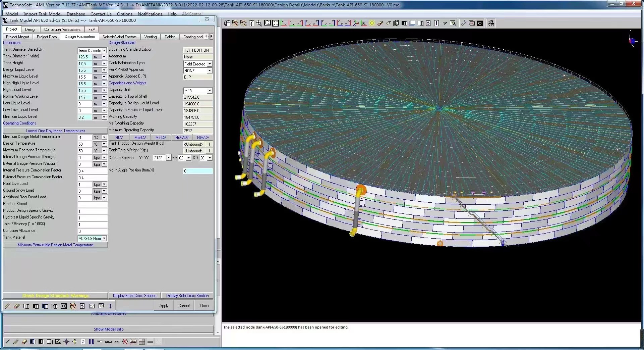Click the yellow sun lighting icon
This screenshot has height=350, width=644.
click(x=372, y=23)
